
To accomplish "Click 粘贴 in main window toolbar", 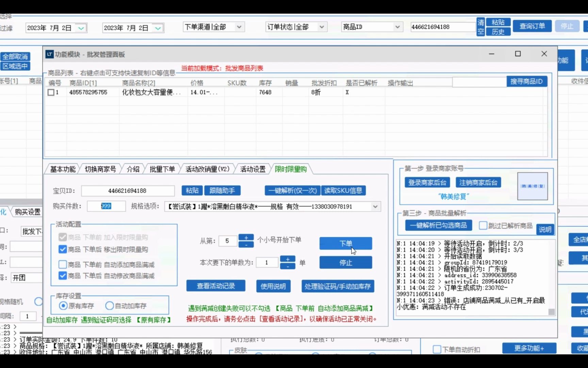I will (x=498, y=22).
